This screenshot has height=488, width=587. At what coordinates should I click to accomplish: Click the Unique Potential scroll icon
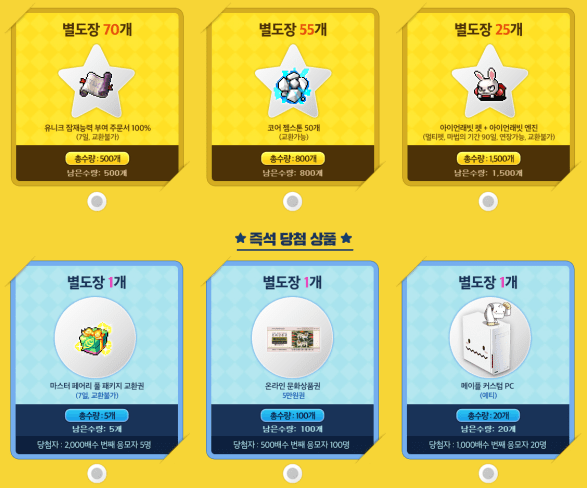96,85
